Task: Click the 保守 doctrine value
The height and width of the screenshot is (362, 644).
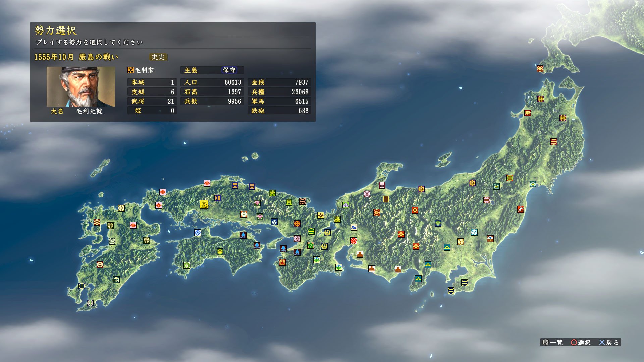Action: coord(229,70)
